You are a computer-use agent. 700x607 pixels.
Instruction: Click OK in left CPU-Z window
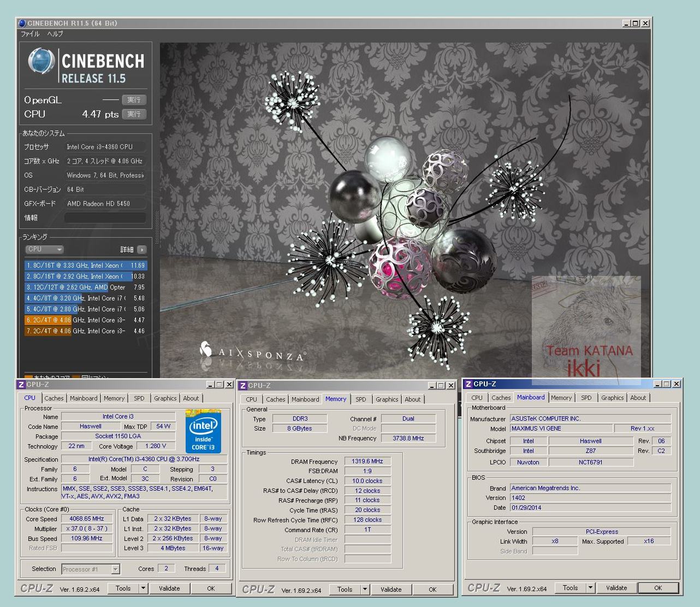coord(211,588)
